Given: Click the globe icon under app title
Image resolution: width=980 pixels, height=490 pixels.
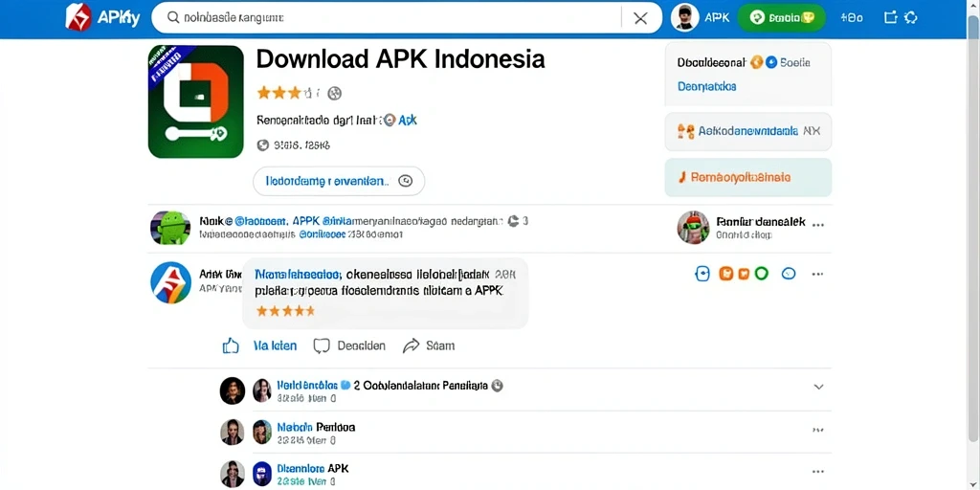Looking at the screenshot, I should pyautogui.click(x=263, y=145).
